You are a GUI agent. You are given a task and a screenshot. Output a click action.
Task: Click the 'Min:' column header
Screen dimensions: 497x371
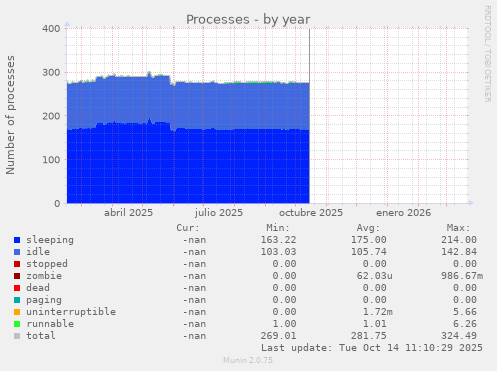click(x=278, y=228)
